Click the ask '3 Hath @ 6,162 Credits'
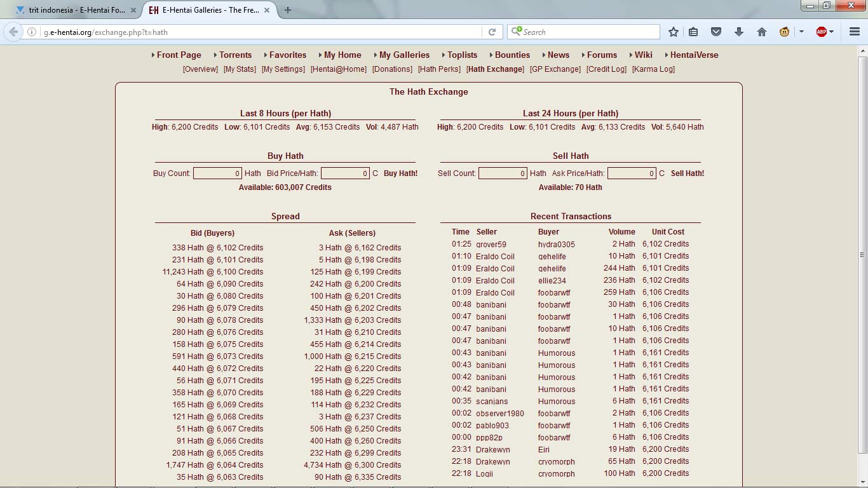The image size is (868, 488). 360,248
